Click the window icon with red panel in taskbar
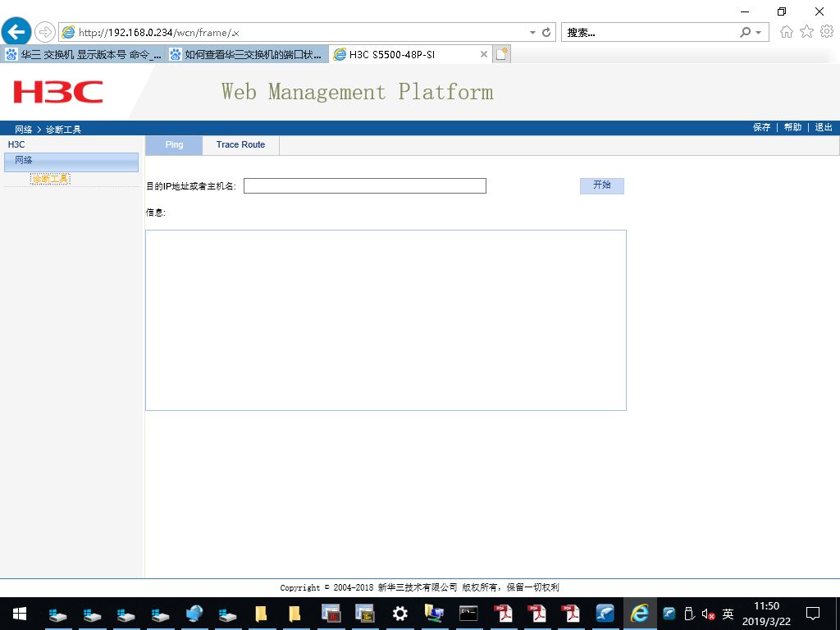The height and width of the screenshot is (630, 840). coord(331,614)
